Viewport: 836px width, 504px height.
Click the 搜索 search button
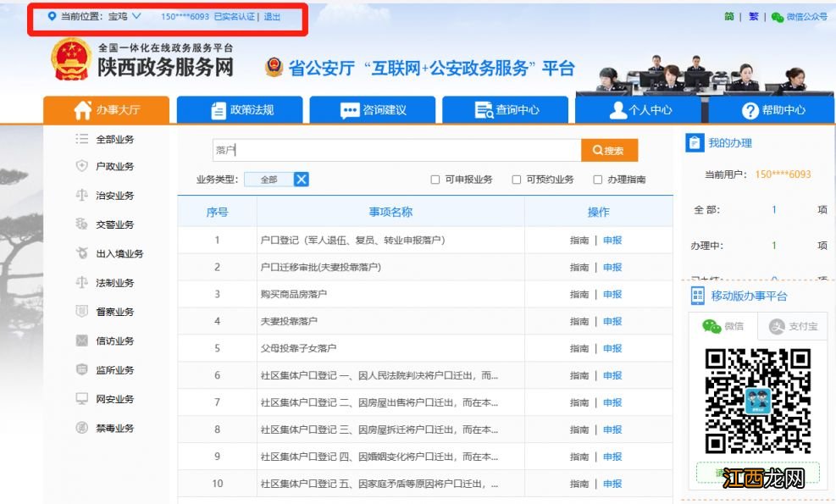tap(609, 150)
